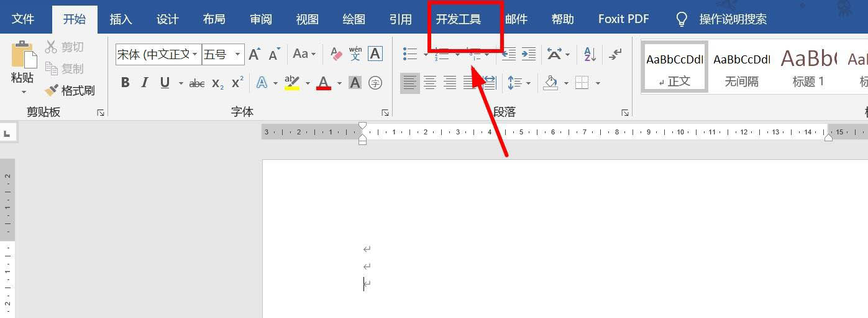868x318 pixels.
Task: Apply the 正文 (Normal) style
Action: pyautogui.click(x=675, y=67)
